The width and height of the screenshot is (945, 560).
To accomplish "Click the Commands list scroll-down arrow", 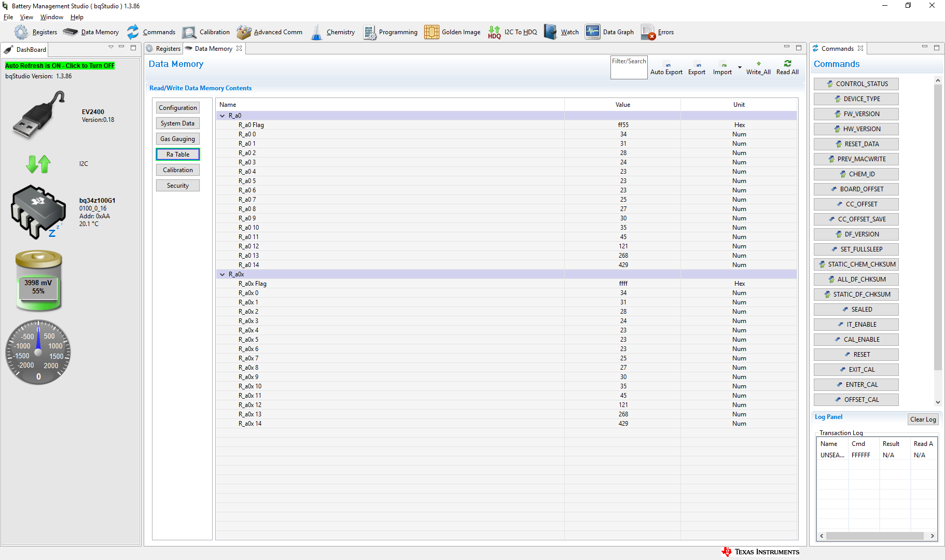I will 938,402.
